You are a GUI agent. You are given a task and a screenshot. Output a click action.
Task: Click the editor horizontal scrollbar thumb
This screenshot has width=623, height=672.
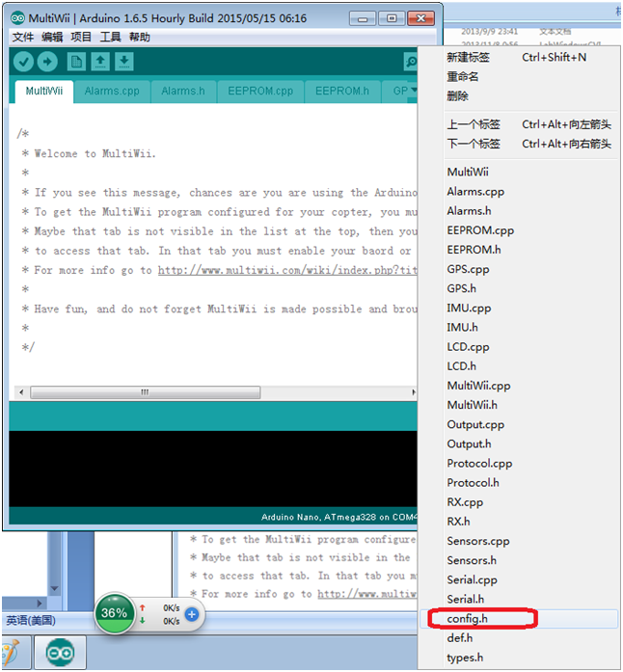point(146,392)
